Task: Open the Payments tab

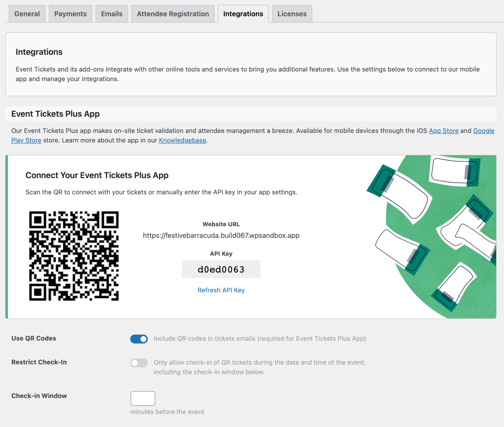Action: pos(70,14)
